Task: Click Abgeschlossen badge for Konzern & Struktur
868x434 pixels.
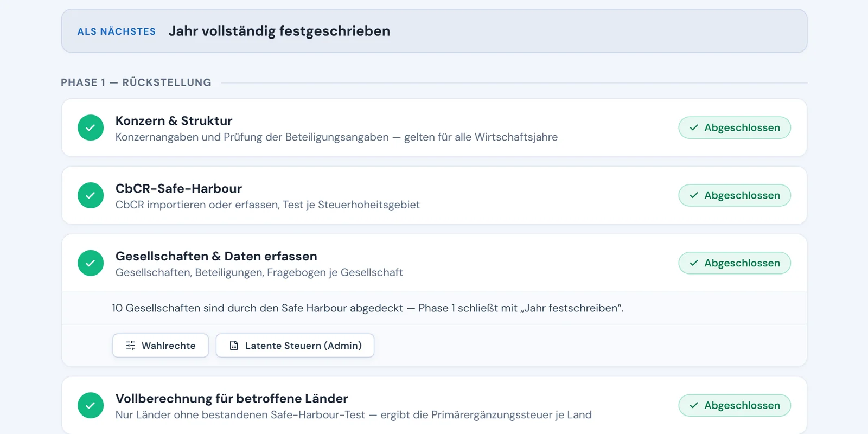Action: coord(735,127)
